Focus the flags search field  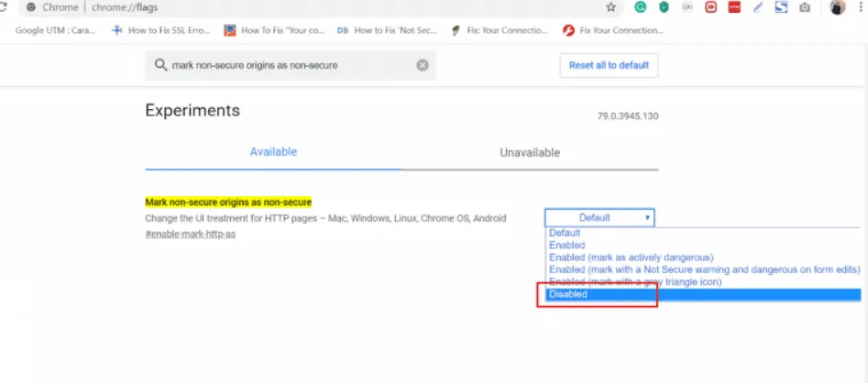tap(291, 65)
